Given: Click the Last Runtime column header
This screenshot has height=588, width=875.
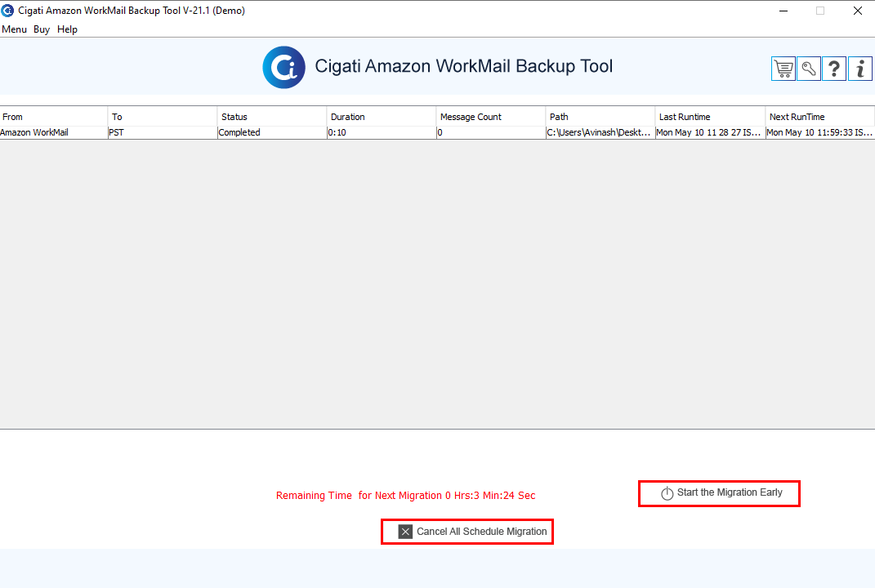Looking at the screenshot, I should 710,117.
